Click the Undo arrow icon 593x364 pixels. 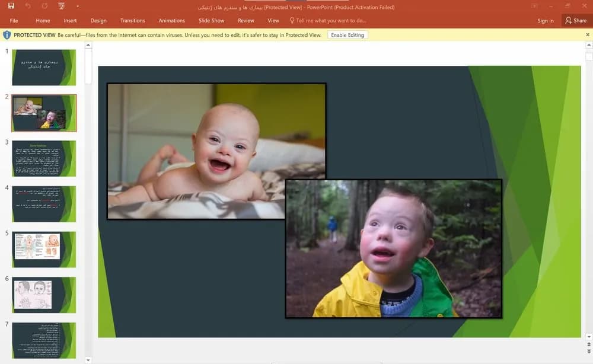(28, 6)
